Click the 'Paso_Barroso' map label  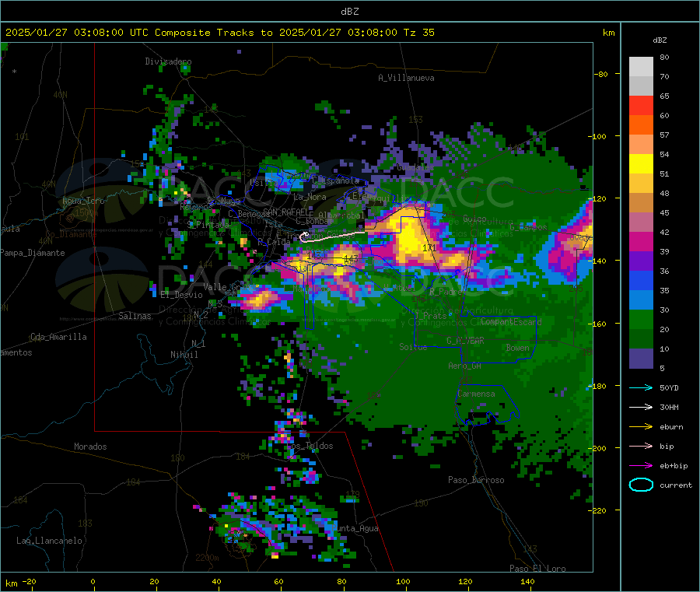pyautogui.click(x=476, y=480)
